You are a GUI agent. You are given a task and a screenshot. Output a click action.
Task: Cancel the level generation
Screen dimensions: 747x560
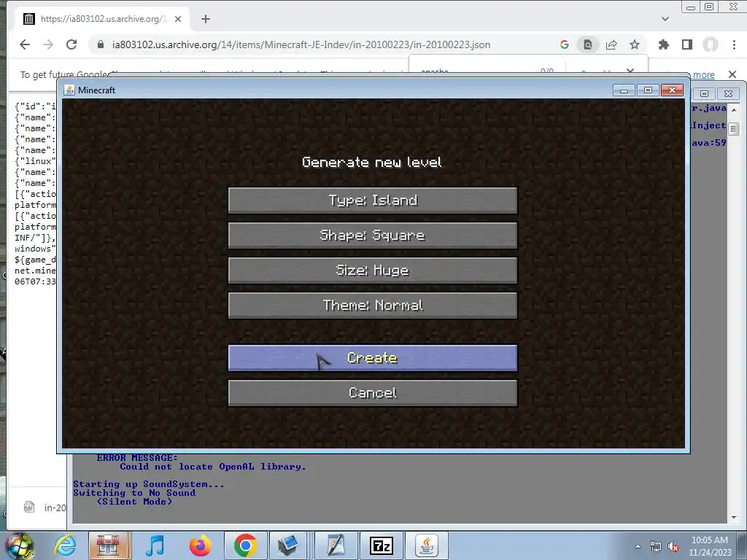pos(373,393)
